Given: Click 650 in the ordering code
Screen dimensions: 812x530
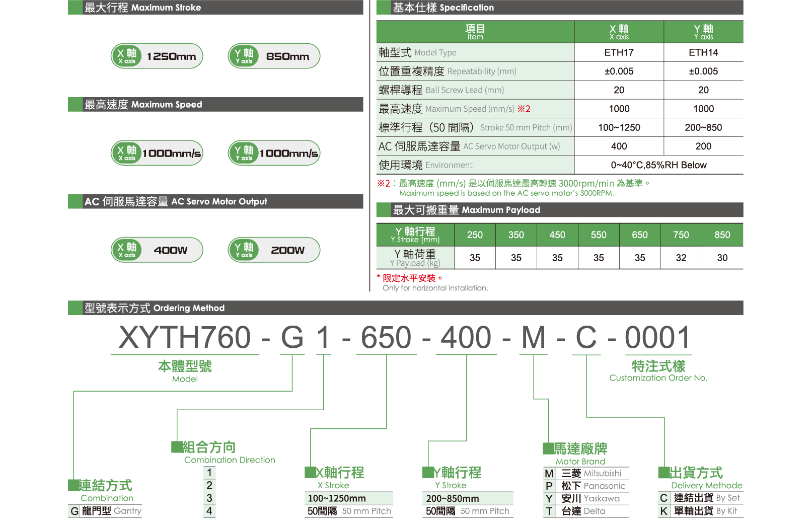Looking at the screenshot, I should (x=386, y=337).
